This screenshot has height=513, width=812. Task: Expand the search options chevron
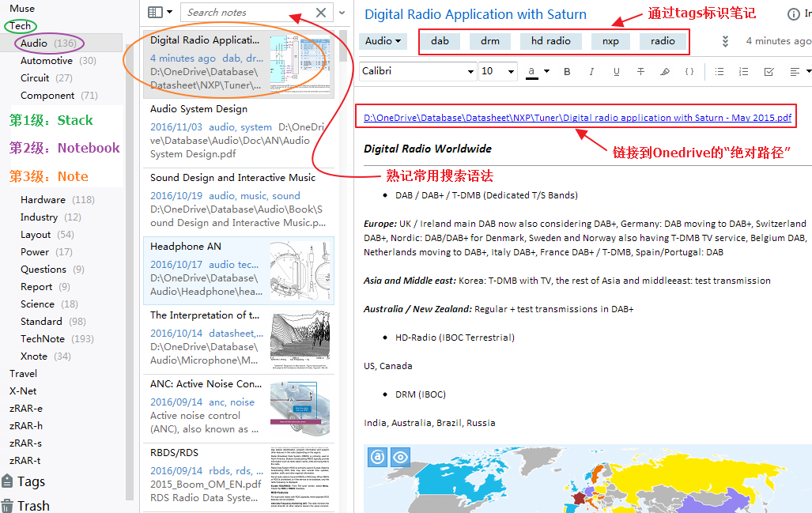coord(342,13)
